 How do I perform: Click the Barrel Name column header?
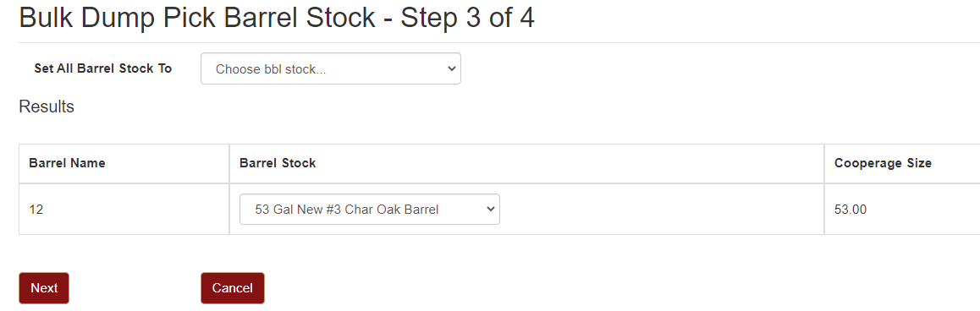click(67, 164)
